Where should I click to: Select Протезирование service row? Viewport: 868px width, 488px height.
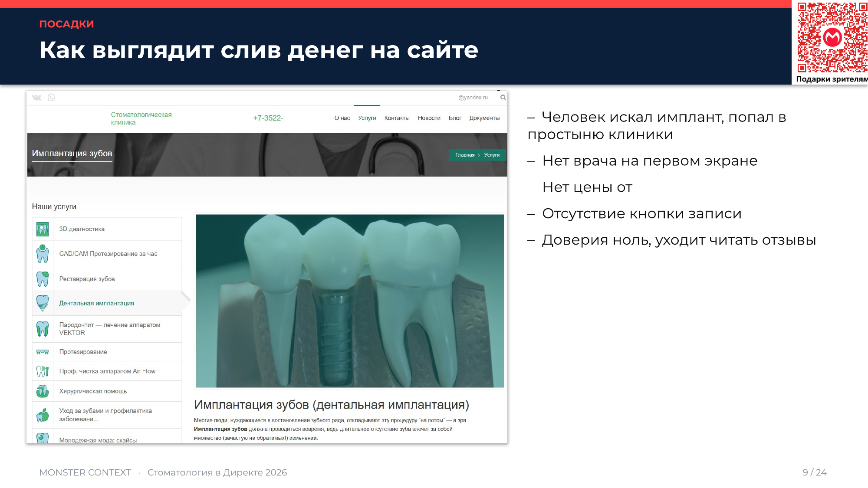click(107, 352)
